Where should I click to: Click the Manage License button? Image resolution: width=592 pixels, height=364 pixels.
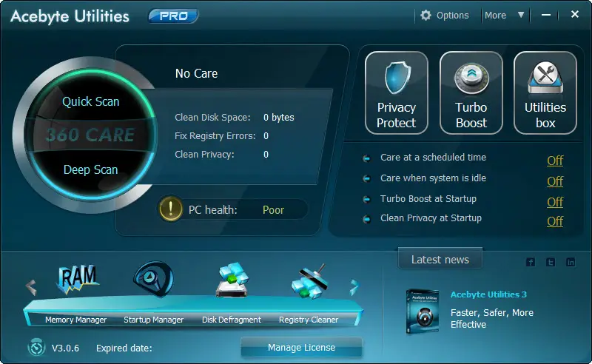pos(301,348)
